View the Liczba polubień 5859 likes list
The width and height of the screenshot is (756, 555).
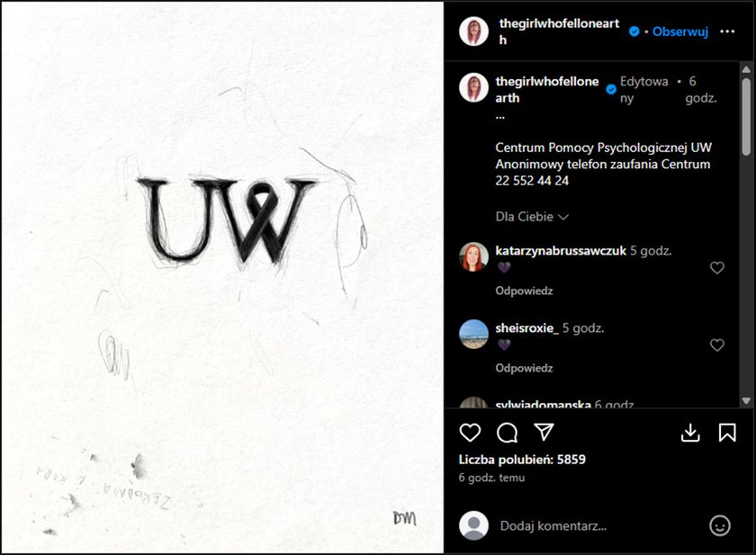522,460
